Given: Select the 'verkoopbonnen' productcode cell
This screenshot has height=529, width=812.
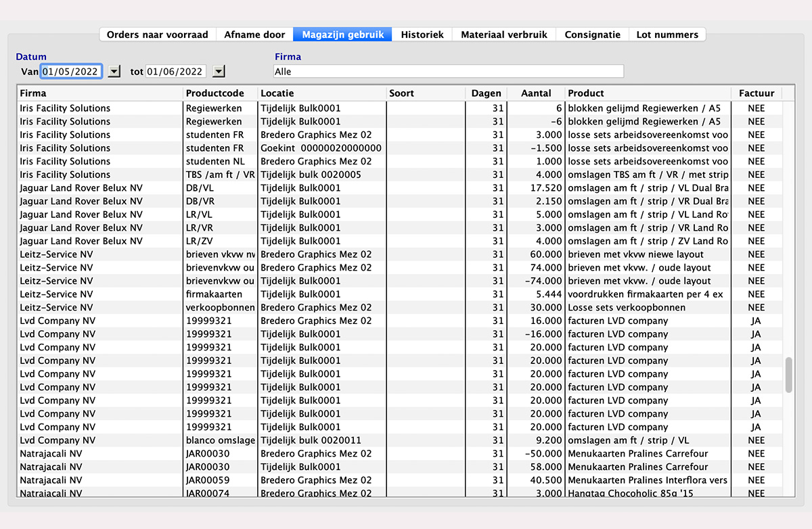Looking at the screenshot, I should pos(221,308).
